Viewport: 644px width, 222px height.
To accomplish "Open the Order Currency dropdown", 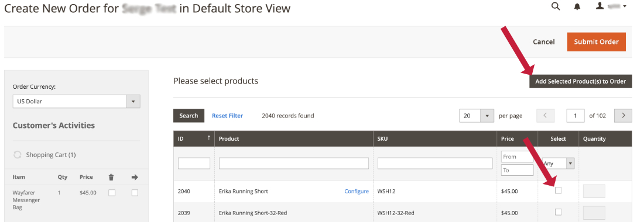I will point(76,101).
